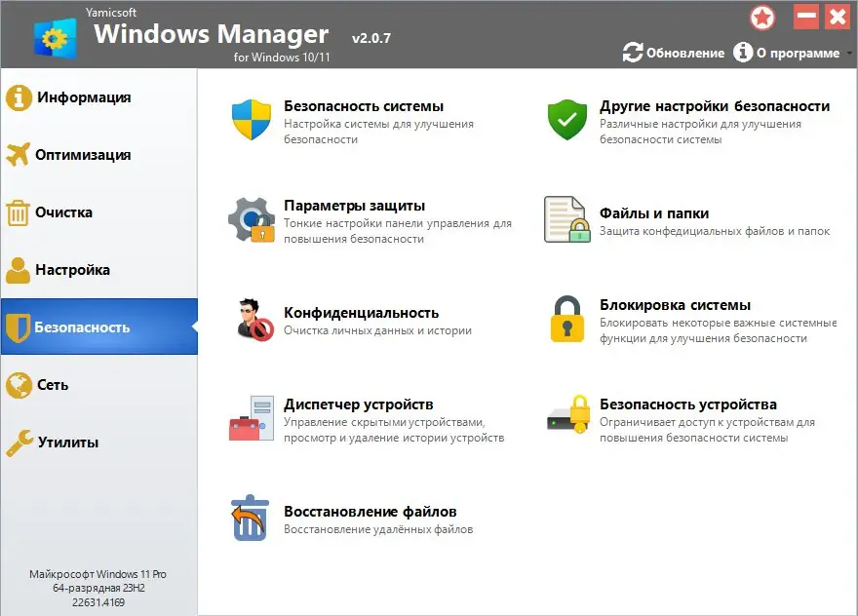Image resolution: width=858 pixels, height=616 pixels.
Task: Click the red star favorite icon
Action: (x=763, y=18)
